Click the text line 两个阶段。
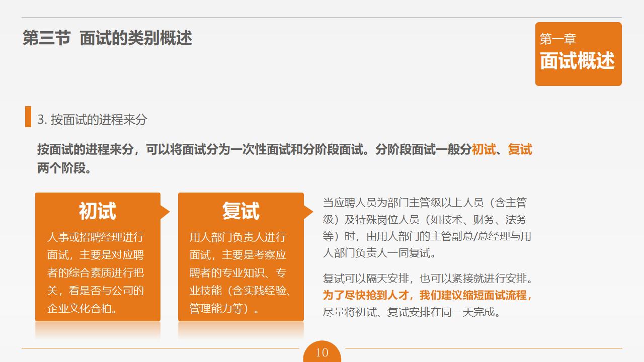 click(x=64, y=168)
